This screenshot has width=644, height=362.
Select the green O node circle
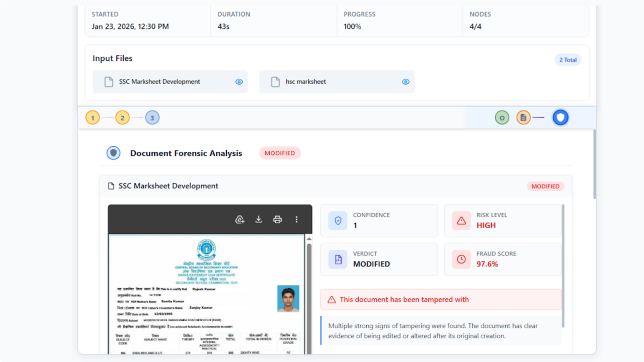click(x=502, y=118)
